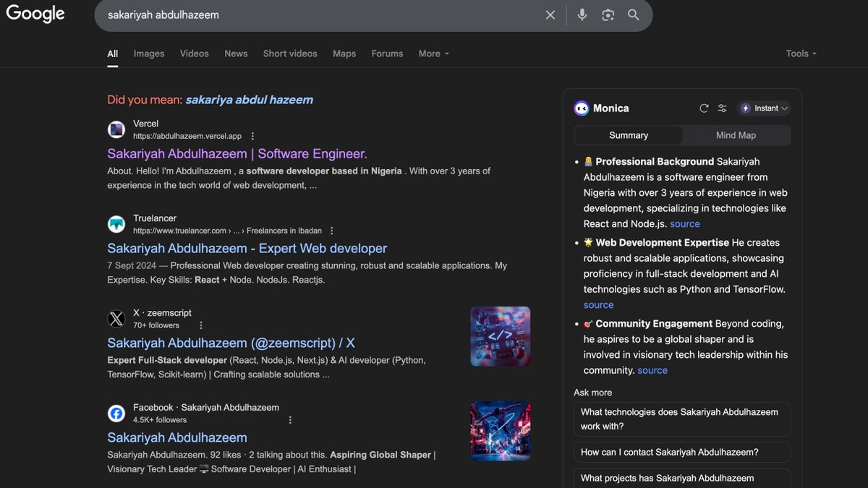
Task: Open the Expert Web developer Truelancer result
Action: pyautogui.click(x=247, y=248)
